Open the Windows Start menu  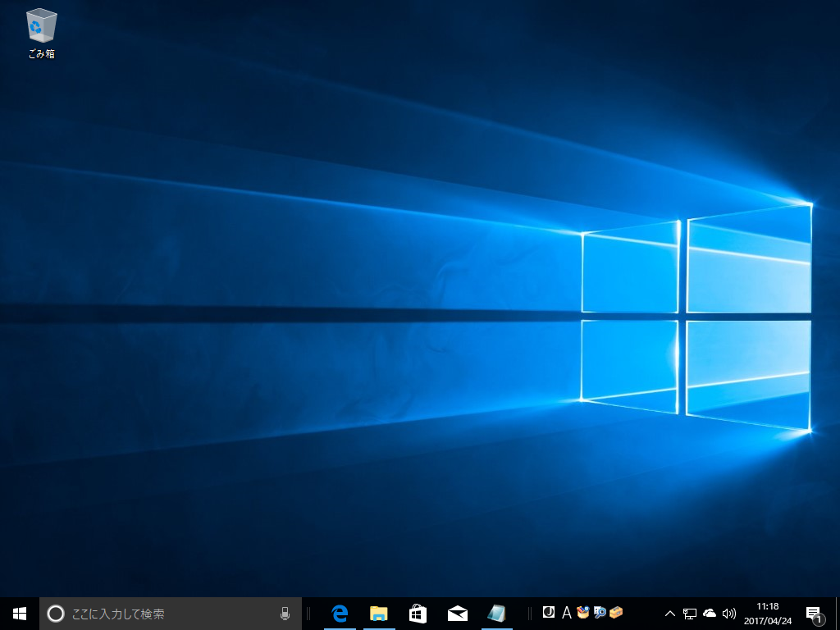[20, 614]
